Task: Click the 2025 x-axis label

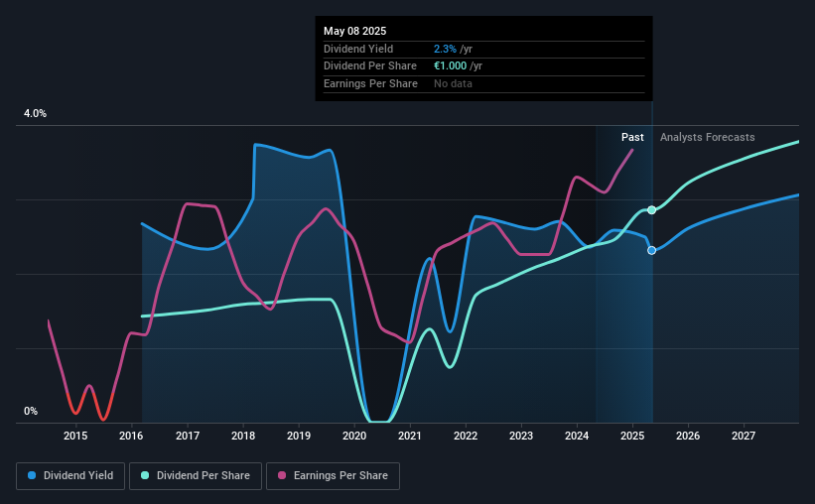Action: [632, 436]
